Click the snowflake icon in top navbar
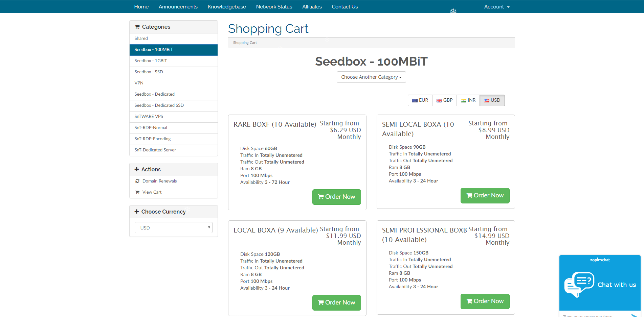Image resolution: width=644 pixels, height=317 pixels. pos(453,11)
